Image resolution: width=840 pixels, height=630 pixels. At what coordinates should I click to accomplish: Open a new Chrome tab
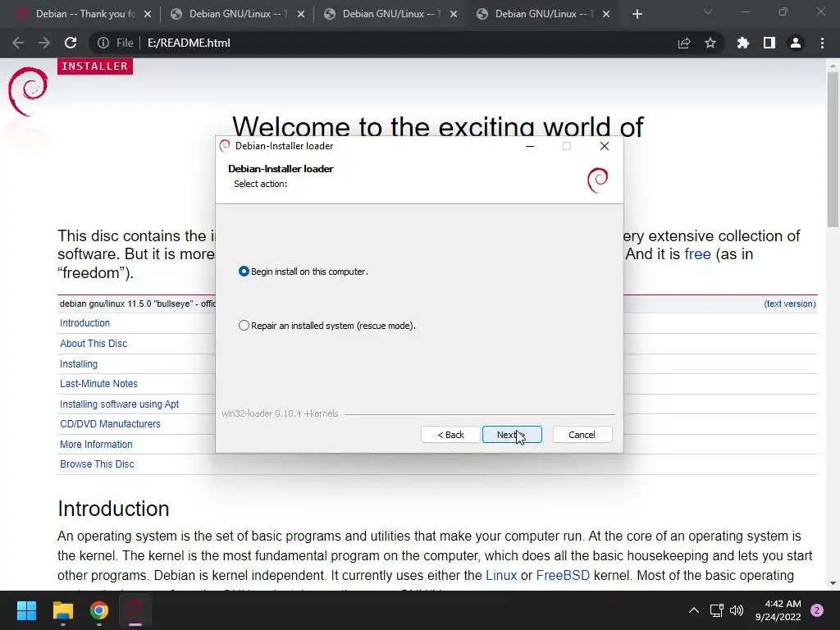point(637,14)
